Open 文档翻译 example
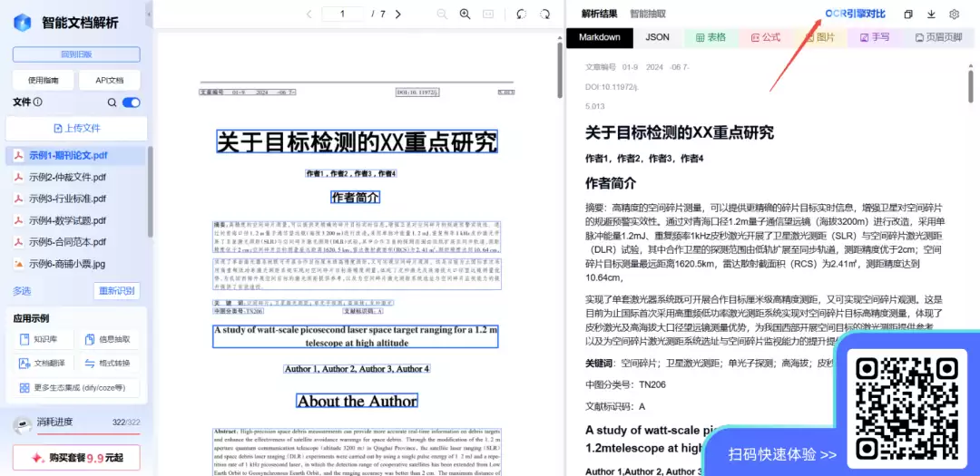Screen dimensions: 980x476 coord(42,363)
